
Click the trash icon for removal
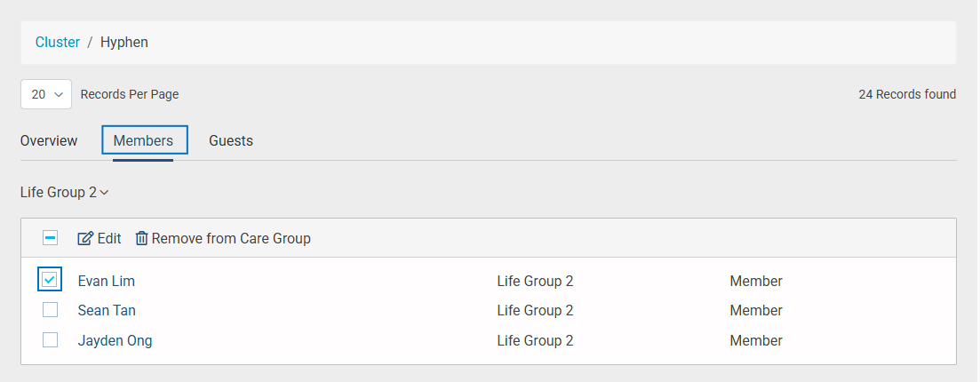coord(141,238)
